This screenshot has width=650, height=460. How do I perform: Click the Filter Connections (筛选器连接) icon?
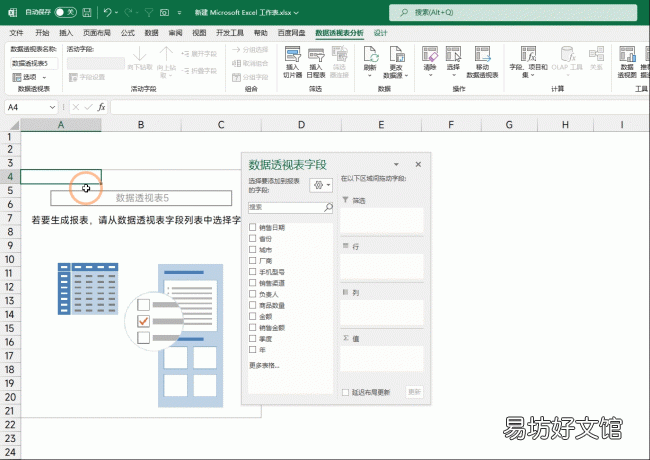[340, 54]
